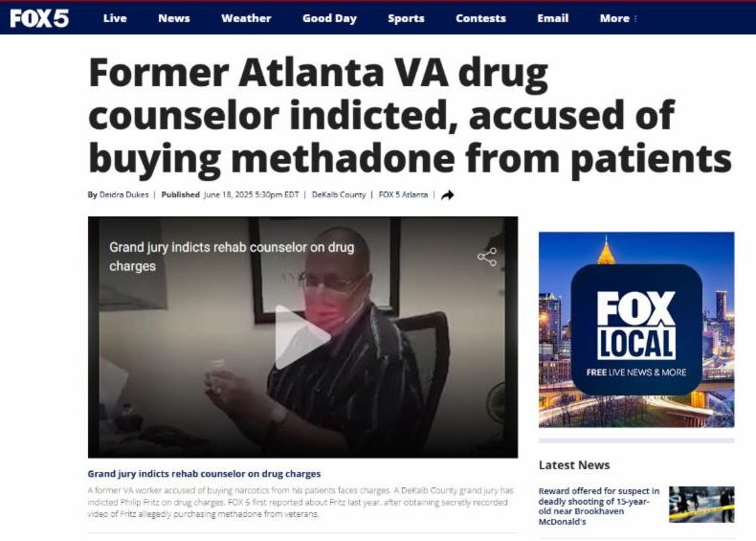
Task: Open the Live section
Action: point(115,18)
